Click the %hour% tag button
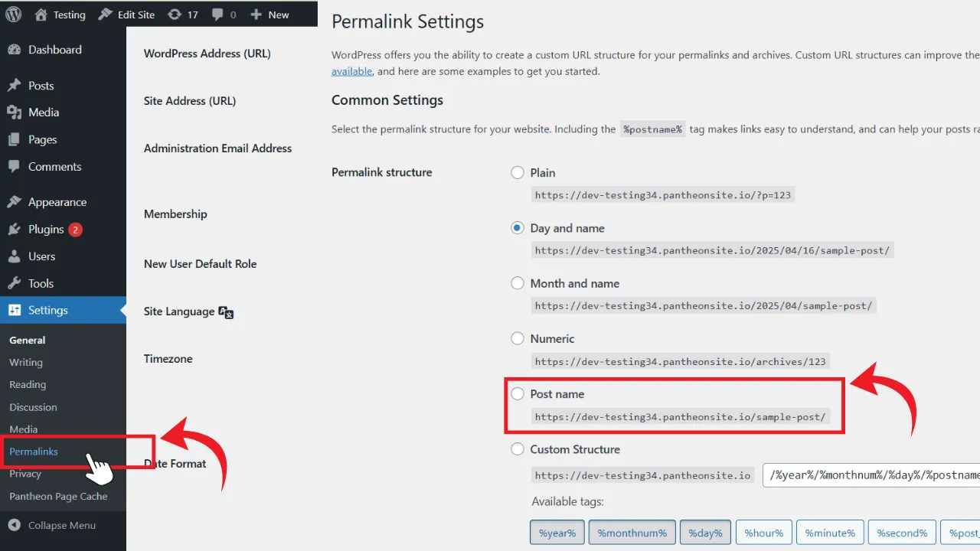The width and height of the screenshot is (980, 551). point(763,533)
